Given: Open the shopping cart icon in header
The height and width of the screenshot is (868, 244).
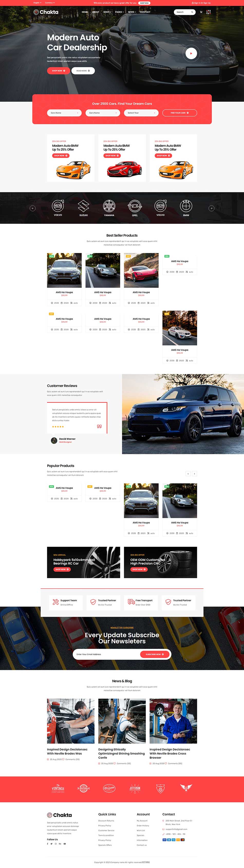Looking at the screenshot, I should click(x=201, y=12).
